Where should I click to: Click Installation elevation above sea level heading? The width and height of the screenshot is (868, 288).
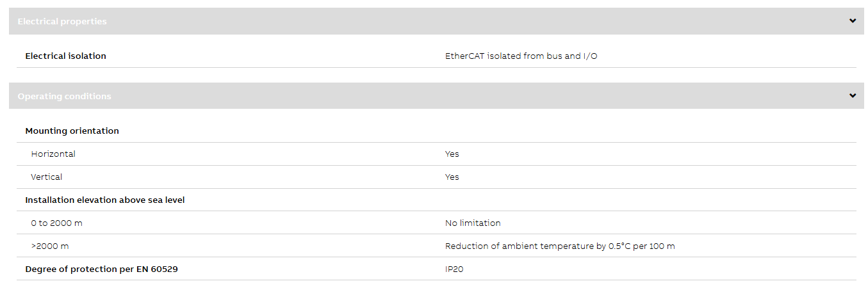[105, 200]
